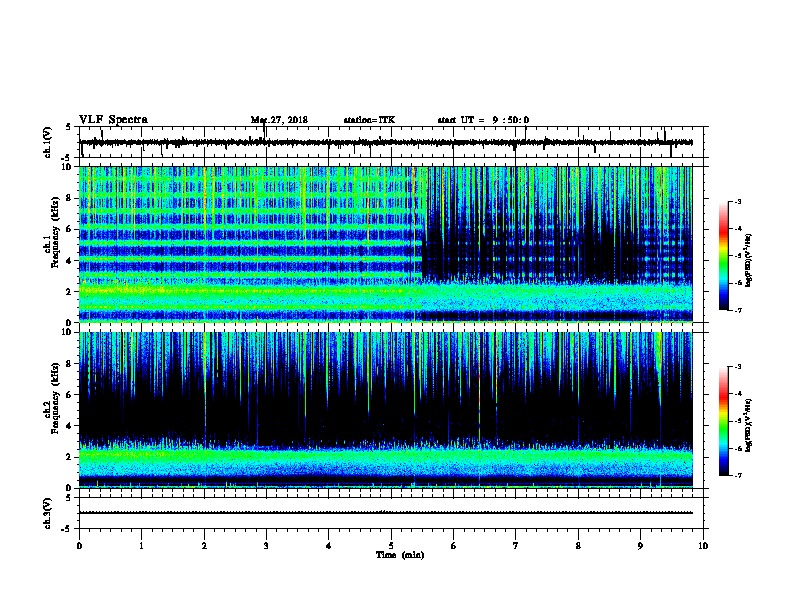
Task: Click the date label "Mar.27, 2018"
Action: click(279, 120)
